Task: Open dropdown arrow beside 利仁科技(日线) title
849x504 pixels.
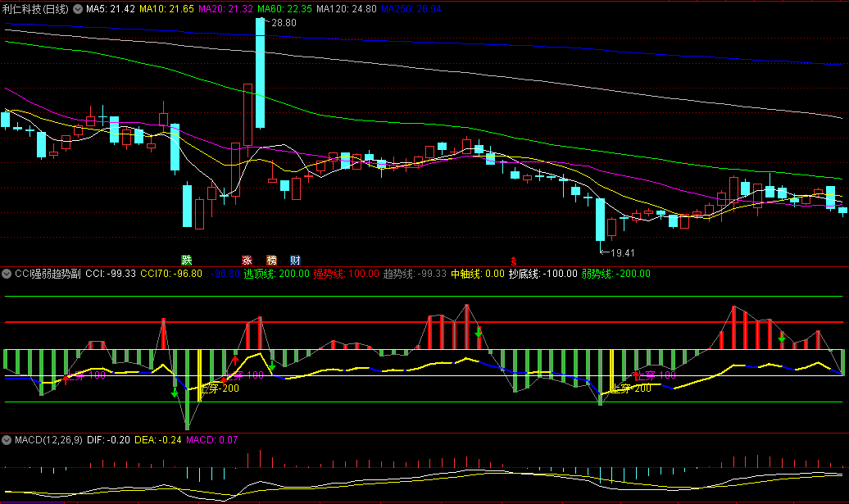Action: [78, 9]
